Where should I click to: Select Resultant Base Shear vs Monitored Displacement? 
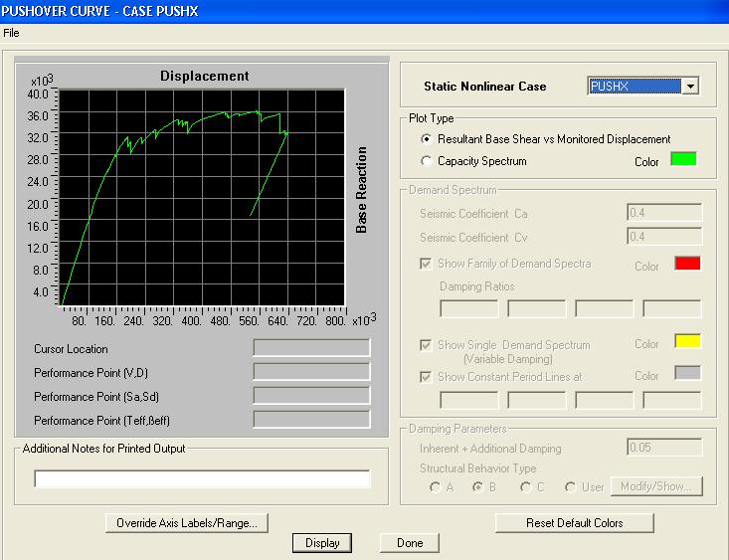pos(546,139)
